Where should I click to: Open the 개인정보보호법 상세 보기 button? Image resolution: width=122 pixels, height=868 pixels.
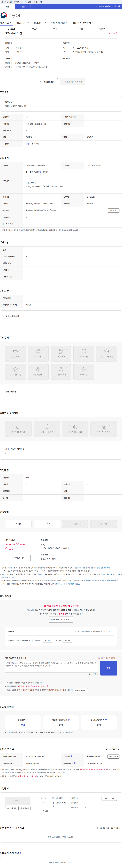(x=61, y=620)
